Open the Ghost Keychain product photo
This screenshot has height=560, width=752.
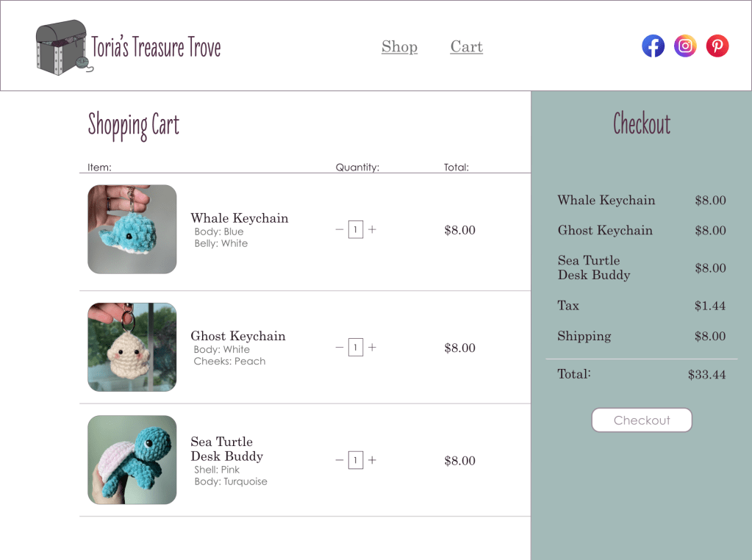132,347
